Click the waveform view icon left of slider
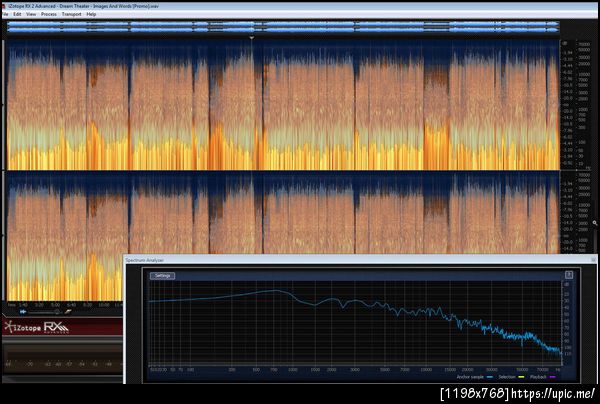 (23, 312)
